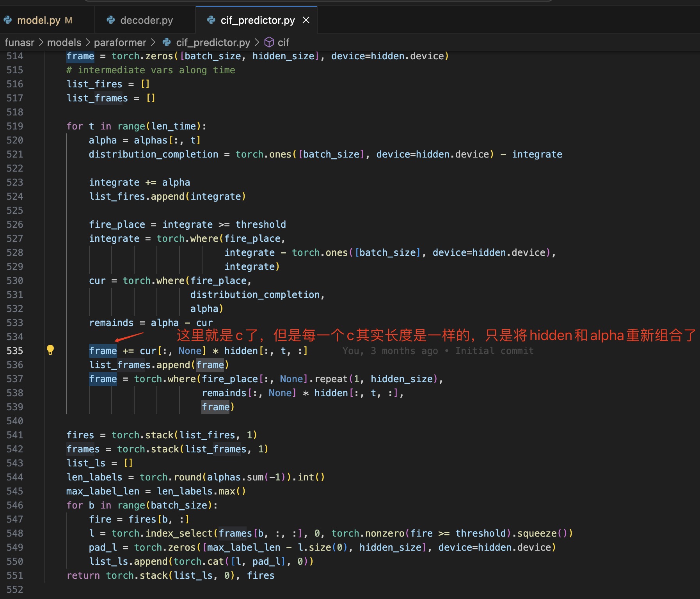Image resolution: width=700 pixels, height=599 pixels.
Task: Click 'list_ls = []' line
Action: point(100,463)
